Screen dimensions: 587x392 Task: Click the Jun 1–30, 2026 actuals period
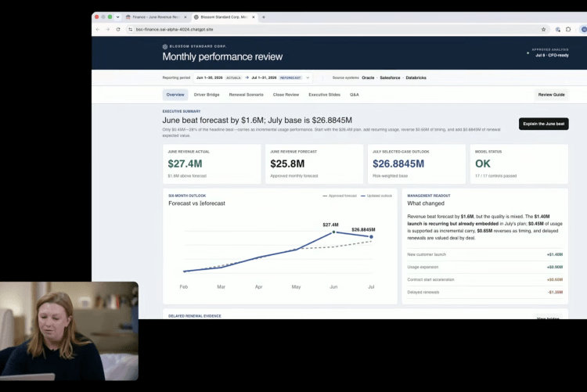click(x=218, y=78)
